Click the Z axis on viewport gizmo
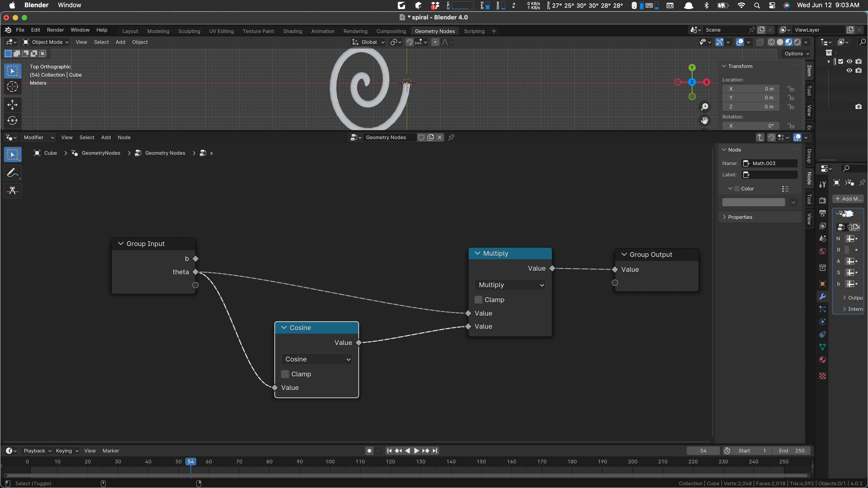This screenshot has height=488, width=868. pos(692,82)
